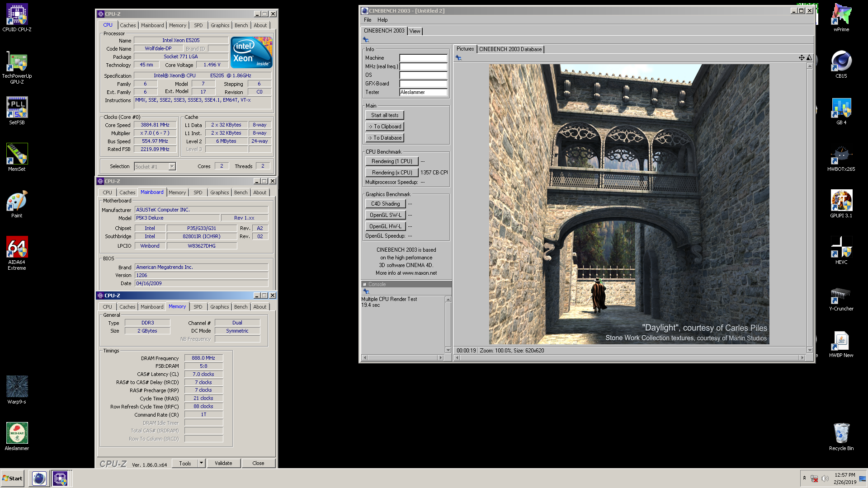Click the Cinebench taskbar icon

[39, 479]
